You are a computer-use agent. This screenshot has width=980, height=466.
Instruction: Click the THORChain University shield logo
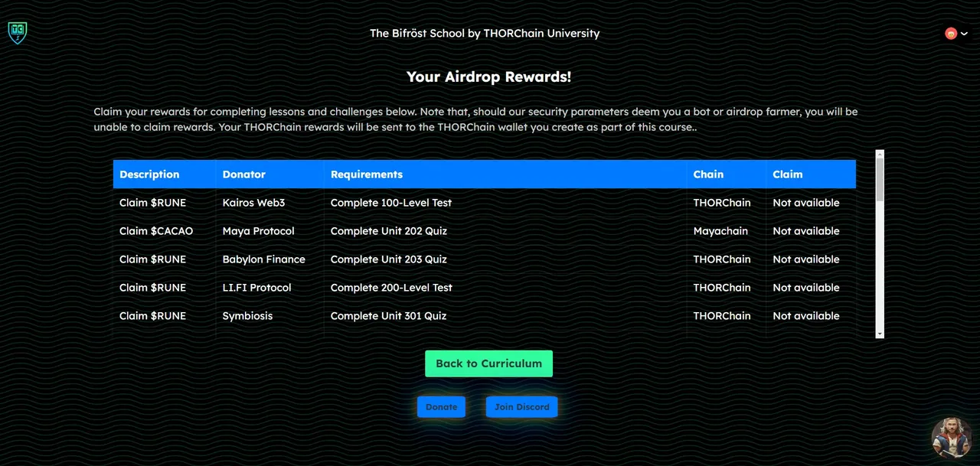17,33
